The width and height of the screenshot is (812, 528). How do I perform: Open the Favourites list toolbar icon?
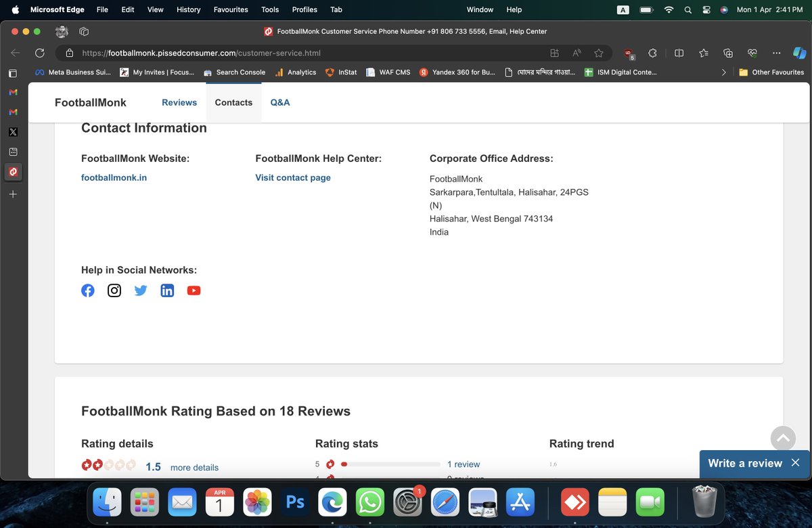click(x=704, y=53)
